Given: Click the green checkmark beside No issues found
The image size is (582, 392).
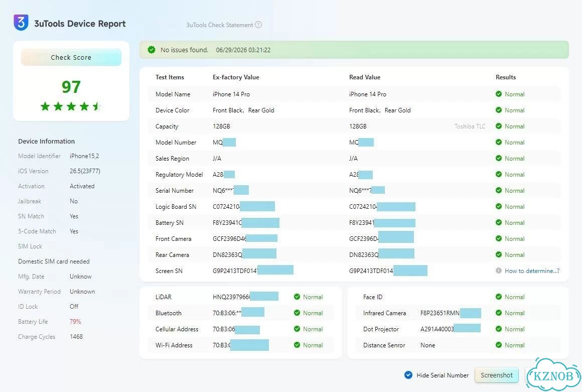Looking at the screenshot, I should [x=152, y=50].
